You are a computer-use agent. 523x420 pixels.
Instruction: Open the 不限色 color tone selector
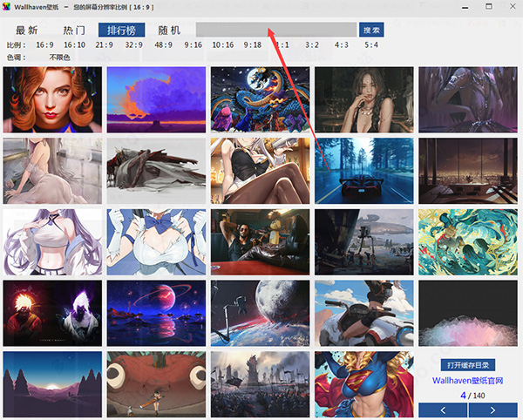click(59, 58)
